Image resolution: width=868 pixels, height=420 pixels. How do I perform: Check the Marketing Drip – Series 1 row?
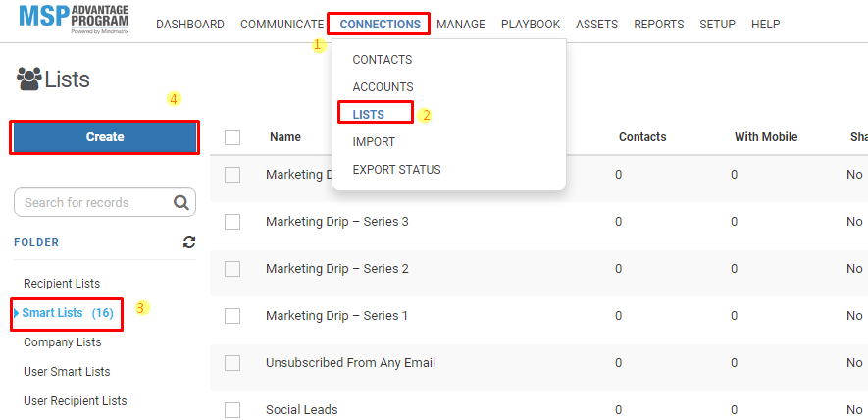[x=232, y=316]
